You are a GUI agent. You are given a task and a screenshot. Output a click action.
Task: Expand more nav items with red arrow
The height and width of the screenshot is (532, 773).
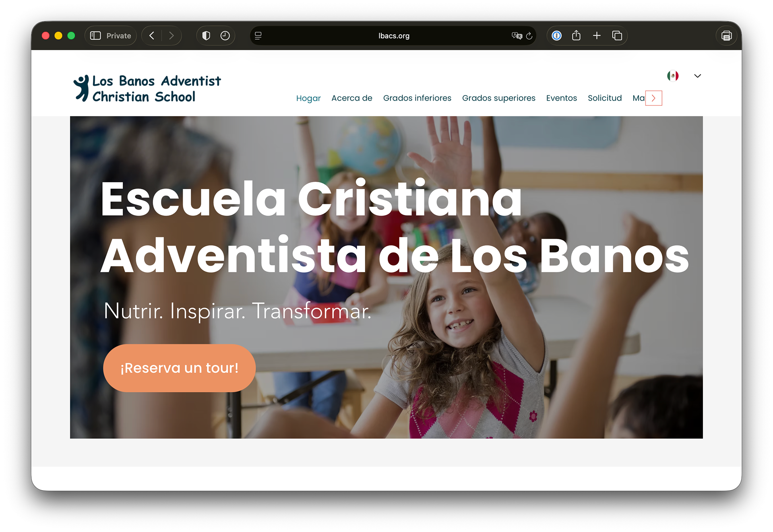tap(654, 98)
